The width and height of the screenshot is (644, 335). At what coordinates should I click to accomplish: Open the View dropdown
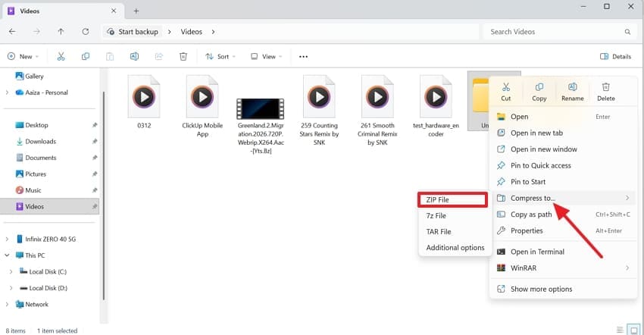tap(266, 56)
